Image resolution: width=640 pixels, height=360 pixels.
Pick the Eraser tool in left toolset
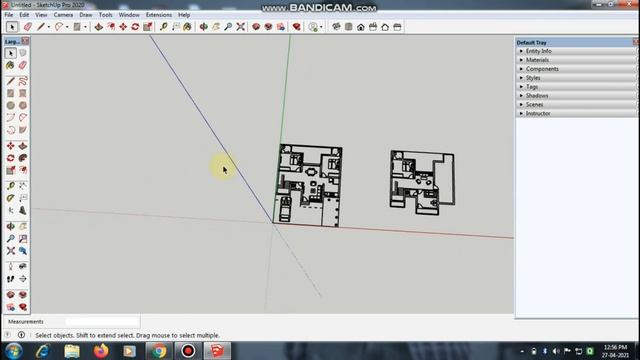23,65
